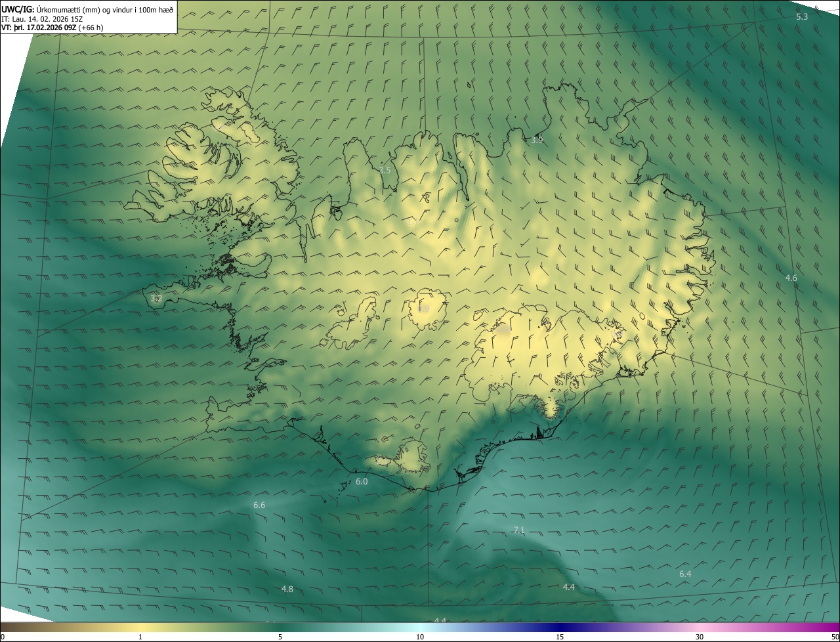Click the 4.8 value label

pyautogui.click(x=287, y=589)
